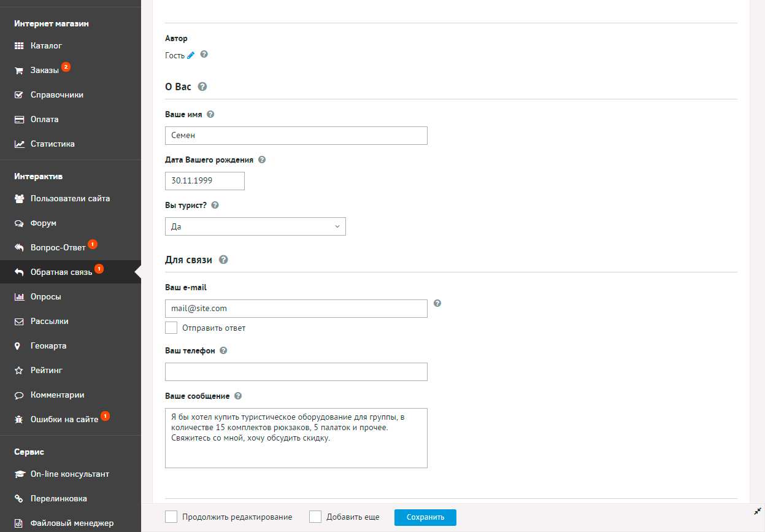Click the Файловый менеджер file icon
This screenshot has height=532, width=765.
pos(19,523)
